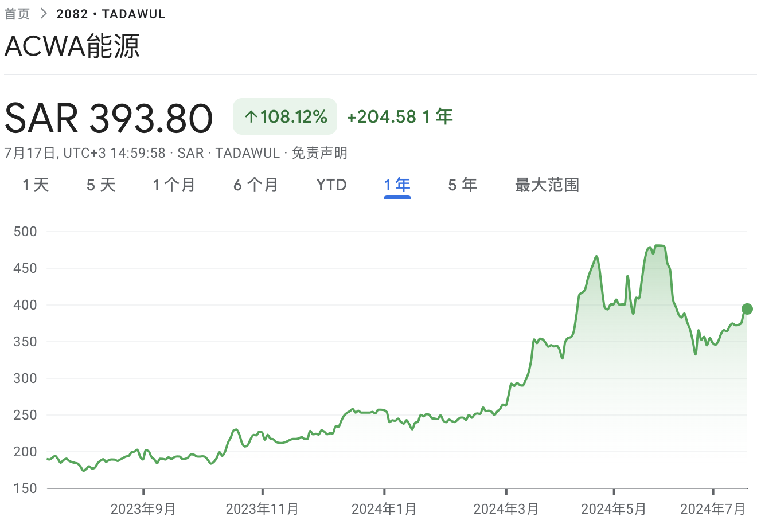Click the 2082 · TADAWUL breadcrumb
Viewport: 757px width, 532px height.
click(111, 14)
